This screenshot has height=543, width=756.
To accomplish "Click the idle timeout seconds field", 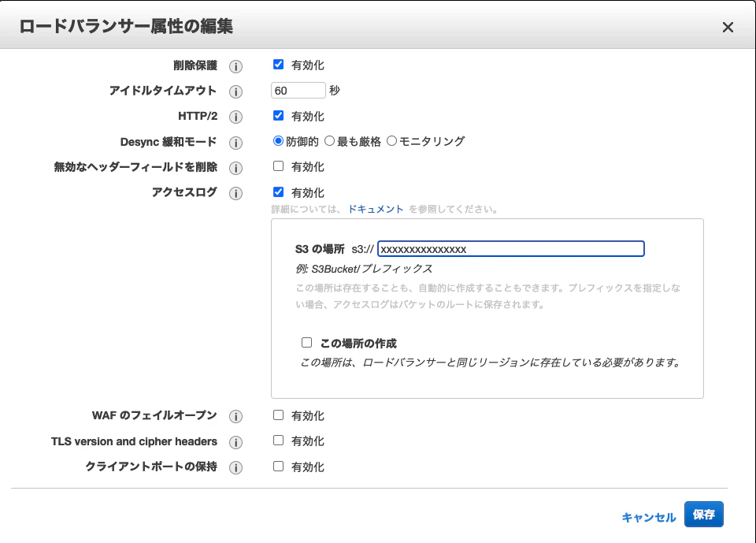I will tap(298, 91).
